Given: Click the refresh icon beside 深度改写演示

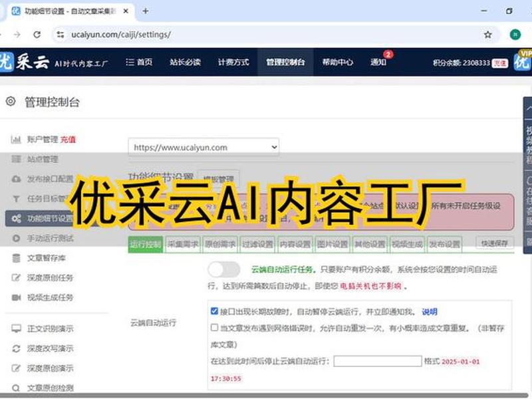Looking at the screenshot, I should pyautogui.click(x=16, y=348).
